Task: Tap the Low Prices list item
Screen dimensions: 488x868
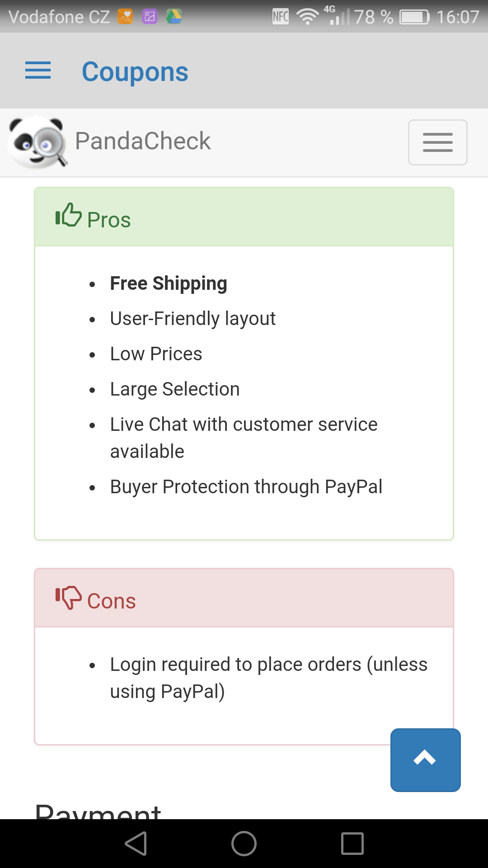Action: 156,354
